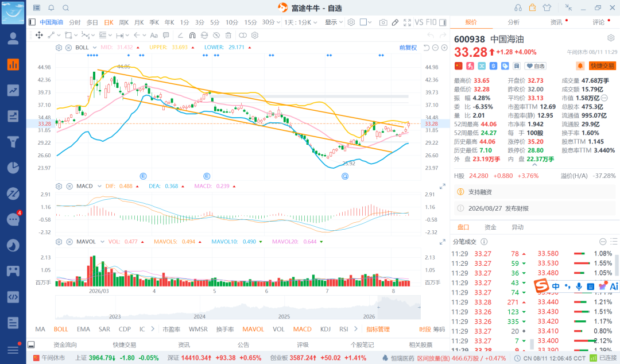The height and width of the screenshot is (364, 620).
Task: Delete drawings with the trash icon
Action: [228, 35]
